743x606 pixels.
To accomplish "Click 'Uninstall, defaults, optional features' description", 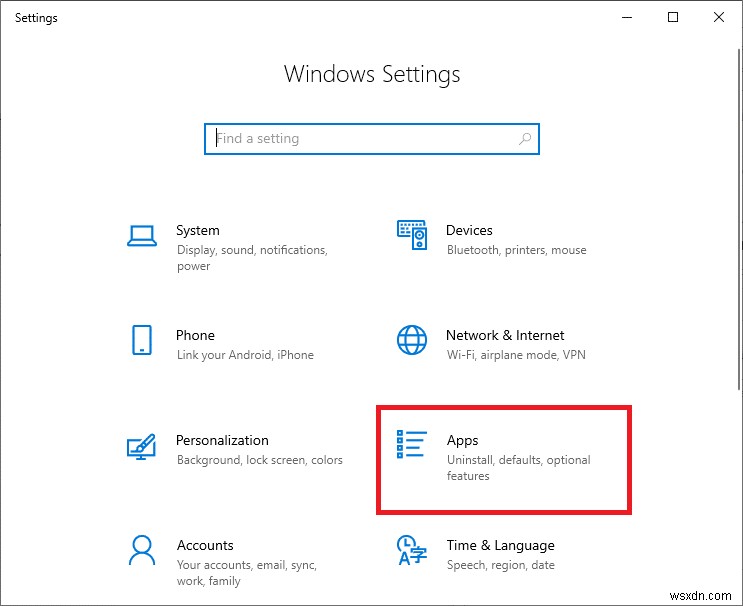I will click(x=518, y=468).
